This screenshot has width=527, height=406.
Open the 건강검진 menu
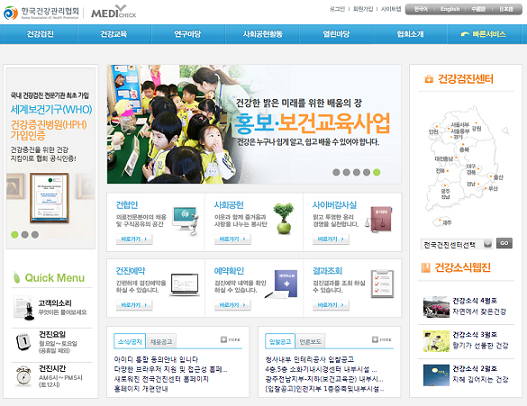pyautogui.click(x=40, y=34)
